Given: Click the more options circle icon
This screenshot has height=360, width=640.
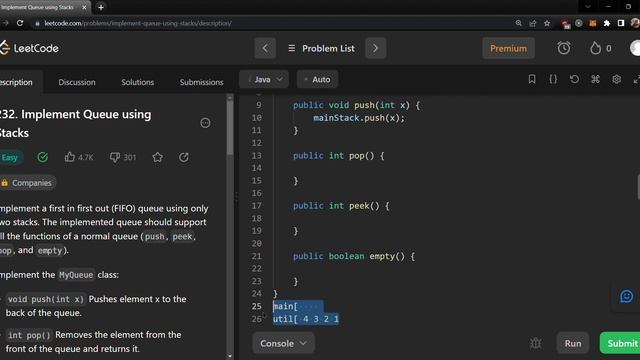Looking at the screenshot, I should 205,123.
